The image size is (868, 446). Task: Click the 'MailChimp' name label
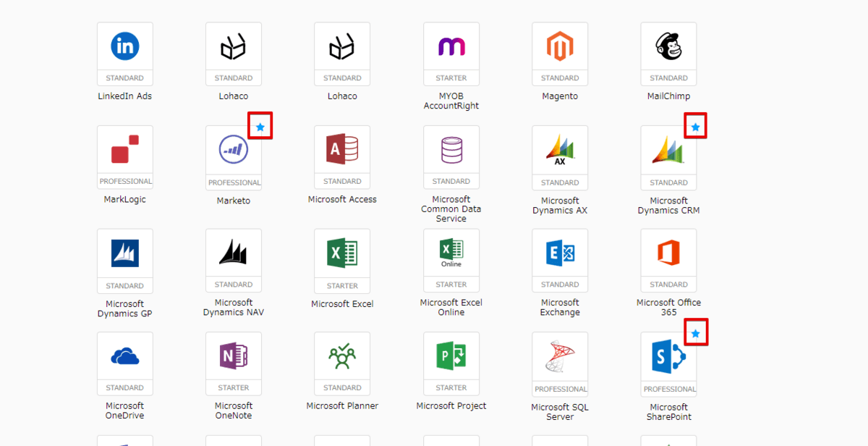coord(668,96)
